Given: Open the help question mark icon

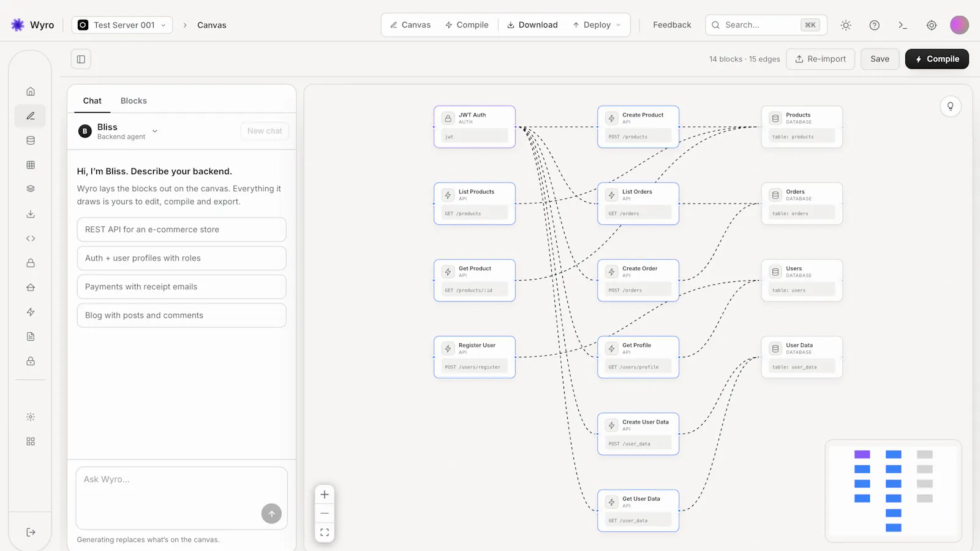Looking at the screenshot, I should [x=874, y=25].
